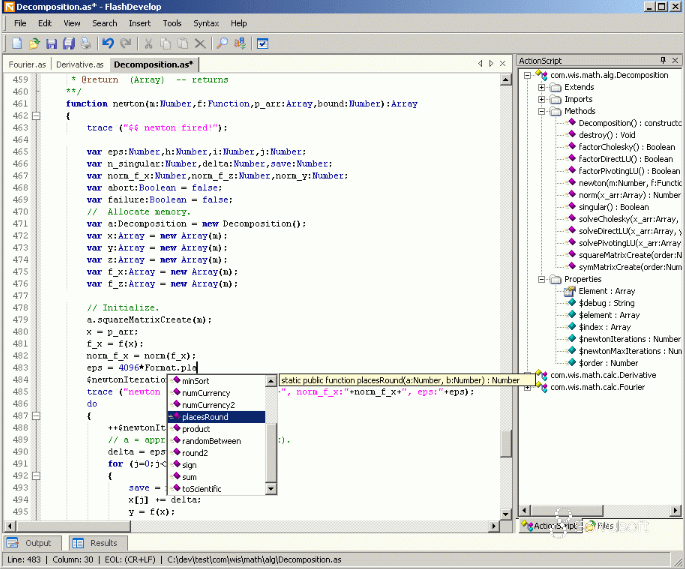Image resolution: width=685 pixels, height=569 pixels.
Task: Click the completion list vertical scrollbar
Action: (x=270, y=435)
